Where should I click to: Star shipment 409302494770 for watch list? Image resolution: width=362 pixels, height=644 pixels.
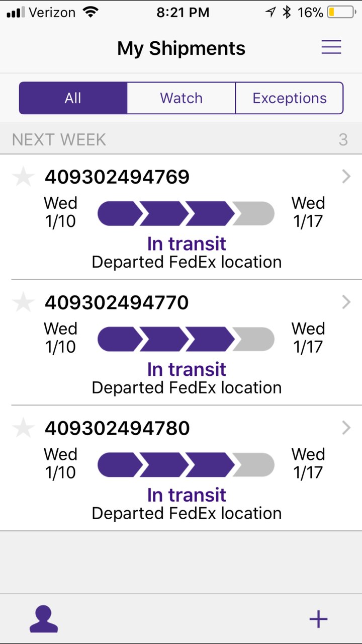[x=23, y=302]
